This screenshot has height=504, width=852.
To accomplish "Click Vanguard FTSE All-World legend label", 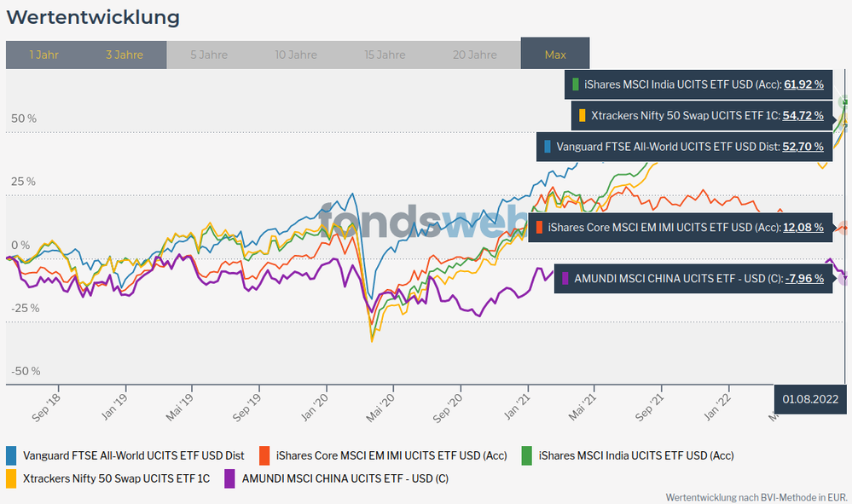I will point(134,455).
